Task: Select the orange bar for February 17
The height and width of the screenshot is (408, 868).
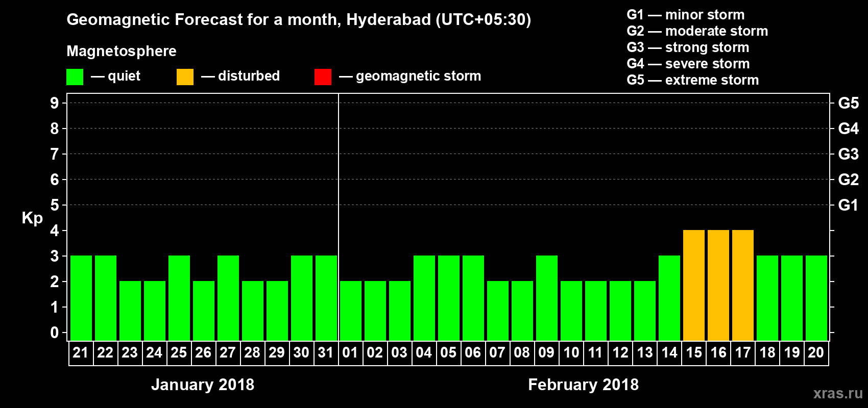Action: 743,285
